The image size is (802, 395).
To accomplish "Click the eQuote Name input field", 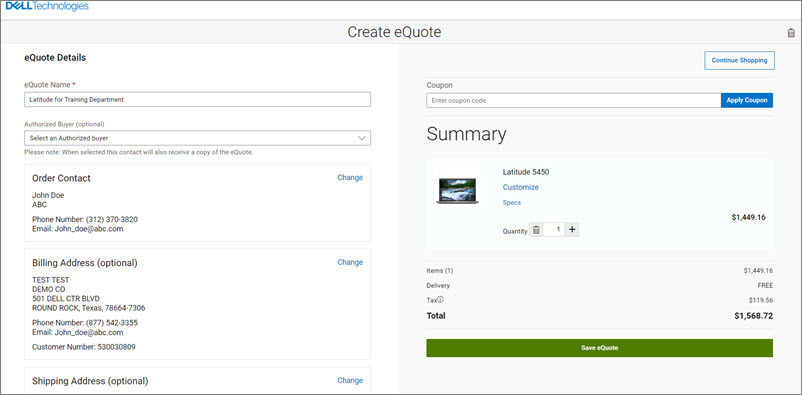I will tap(197, 100).
